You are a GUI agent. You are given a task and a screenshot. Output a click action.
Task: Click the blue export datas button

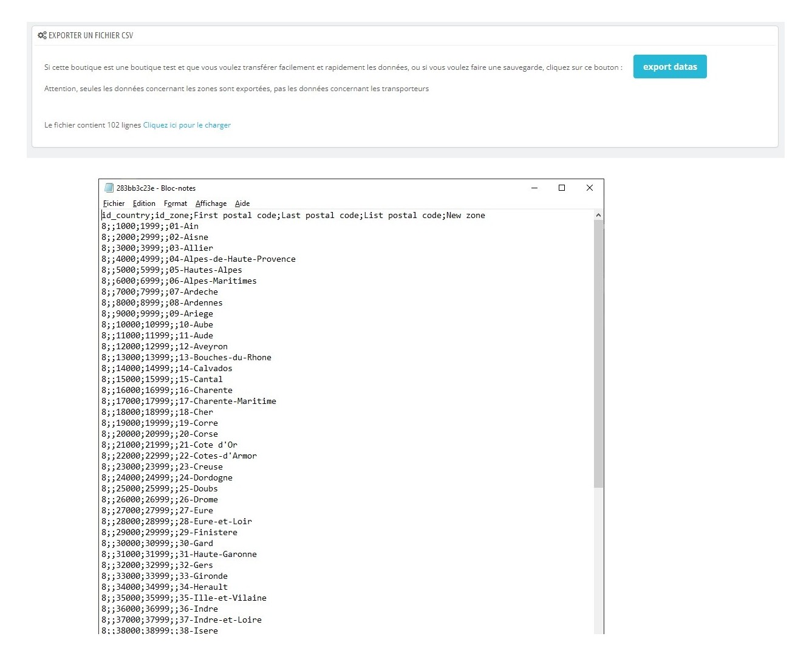670,67
